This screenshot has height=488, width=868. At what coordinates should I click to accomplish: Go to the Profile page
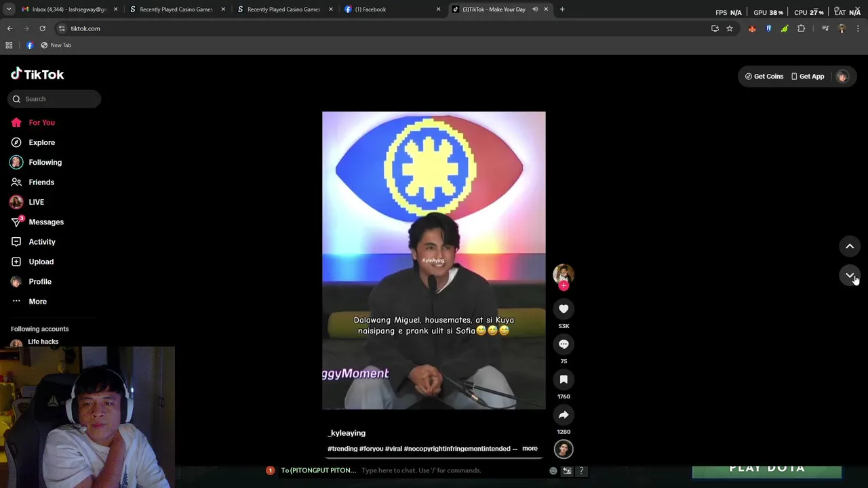[31, 281]
